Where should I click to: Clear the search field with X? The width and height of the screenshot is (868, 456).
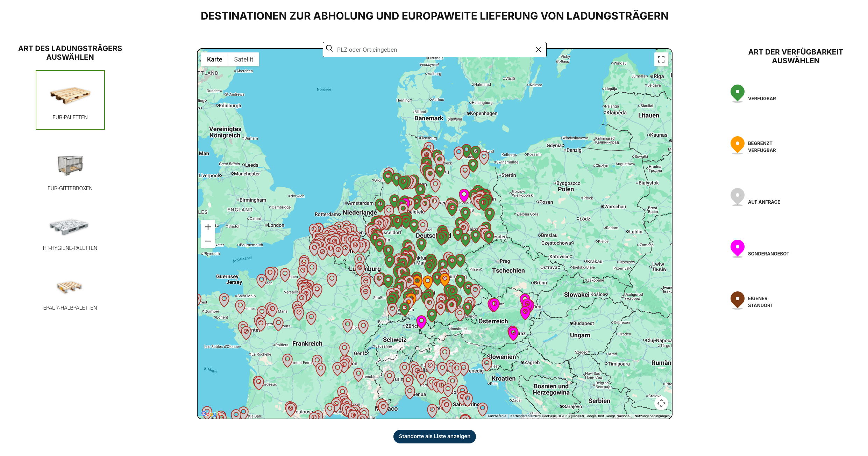pyautogui.click(x=538, y=50)
